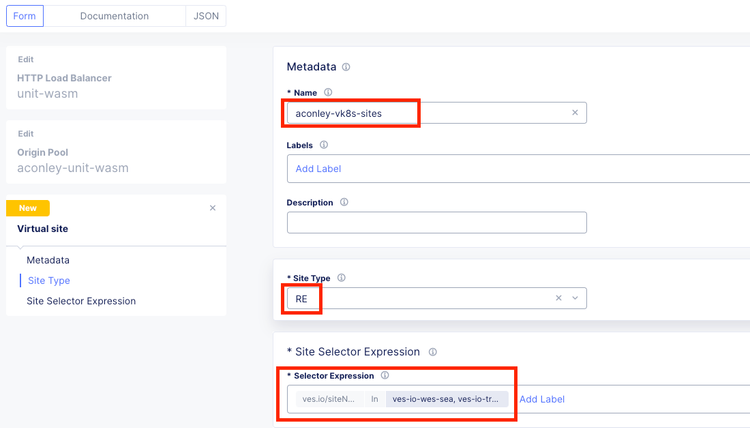Go to Metadata section in sidebar
This screenshot has width=750, height=428.
(48, 260)
